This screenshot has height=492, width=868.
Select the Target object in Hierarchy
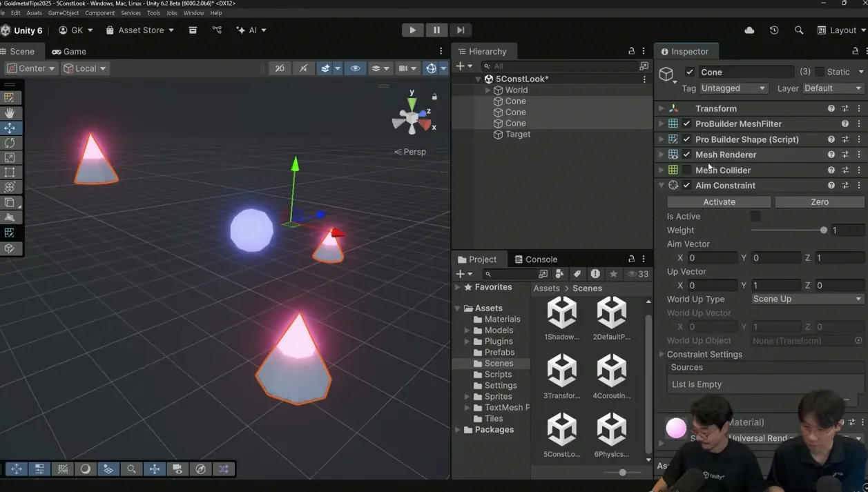(x=517, y=135)
